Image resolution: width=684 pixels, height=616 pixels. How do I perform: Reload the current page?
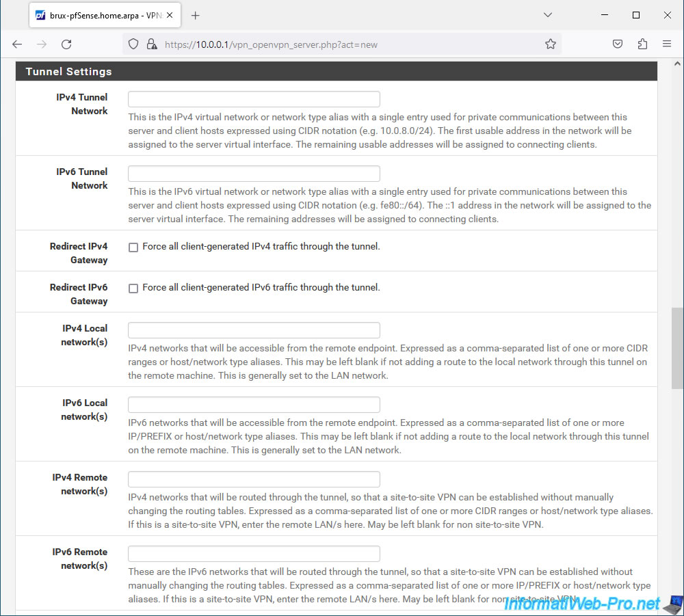[66, 44]
